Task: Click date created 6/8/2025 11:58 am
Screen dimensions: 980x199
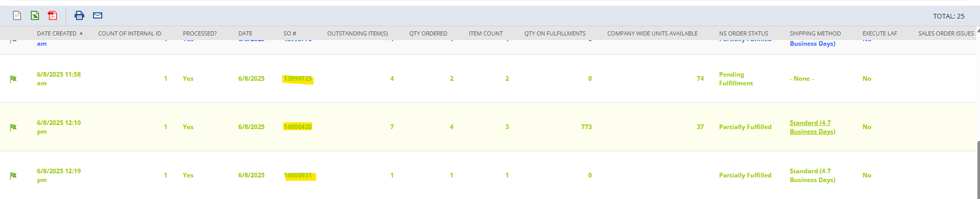Action: [x=59, y=79]
